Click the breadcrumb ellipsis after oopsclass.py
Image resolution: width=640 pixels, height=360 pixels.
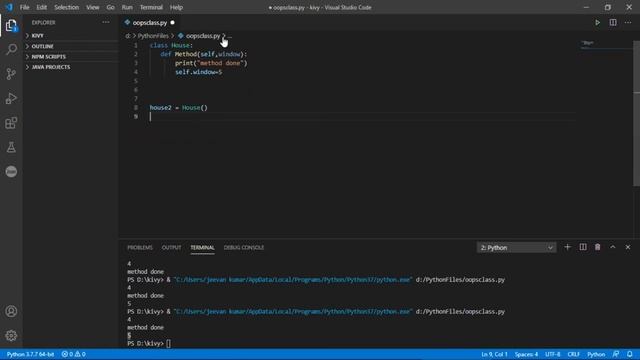pos(229,36)
